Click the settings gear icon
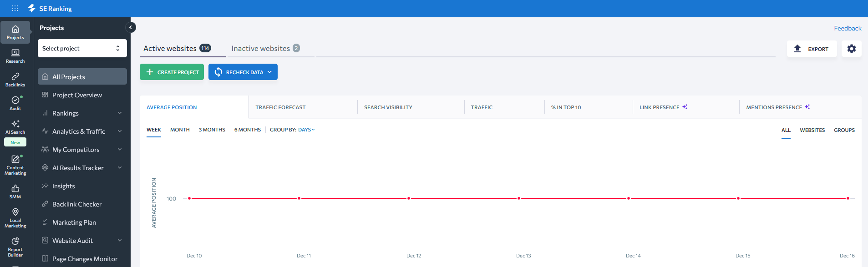This screenshot has width=868, height=267. click(851, 49)
